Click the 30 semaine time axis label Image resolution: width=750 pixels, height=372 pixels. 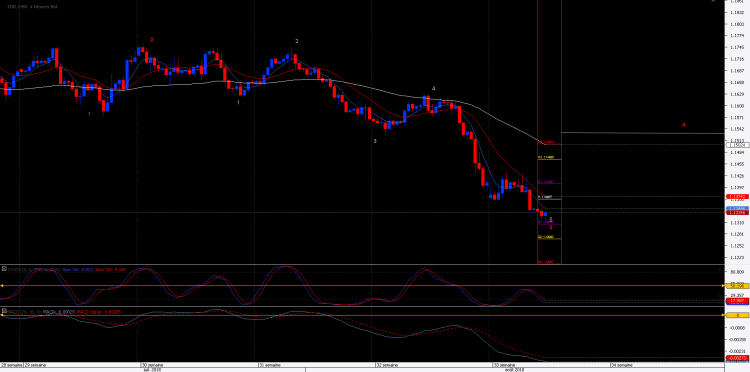point(149,365)
